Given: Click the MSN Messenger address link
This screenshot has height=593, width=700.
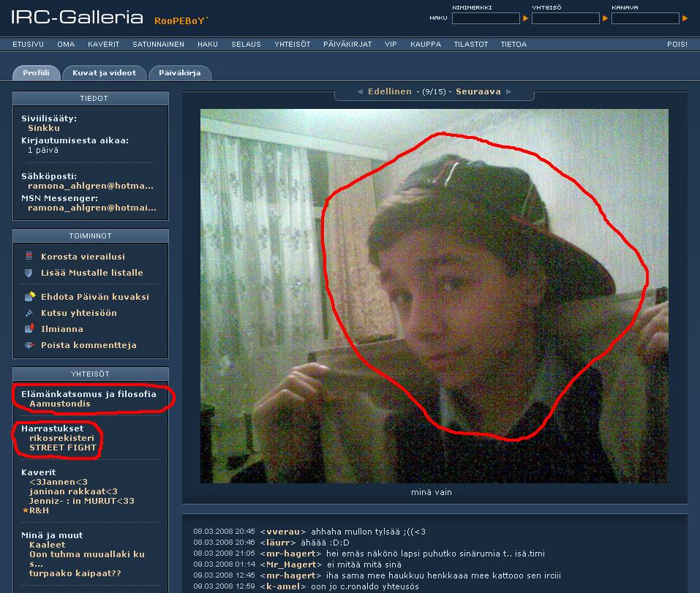Looking at the screenshot, I should click(x=92, y=208).
